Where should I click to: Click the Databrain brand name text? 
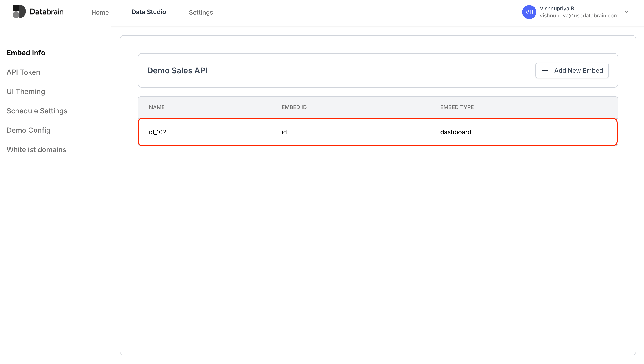coord(47,11)
